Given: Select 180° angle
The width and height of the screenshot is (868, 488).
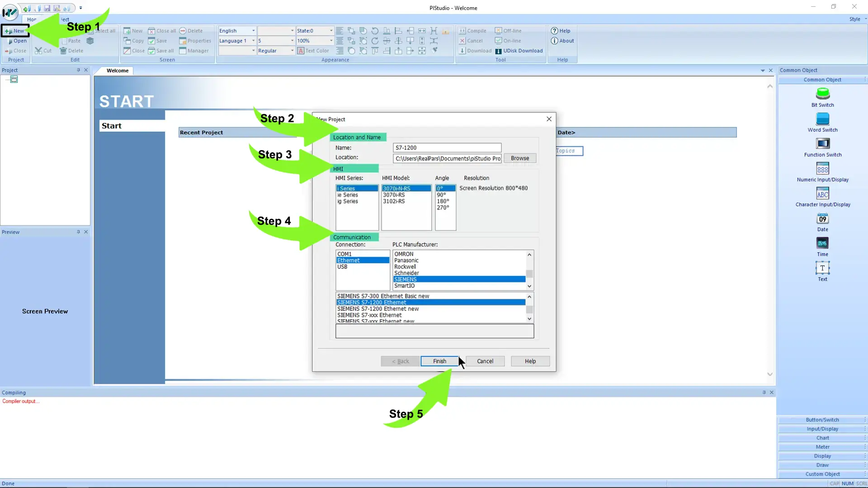Looking at the screenshot, I should [x=445, y=201].
